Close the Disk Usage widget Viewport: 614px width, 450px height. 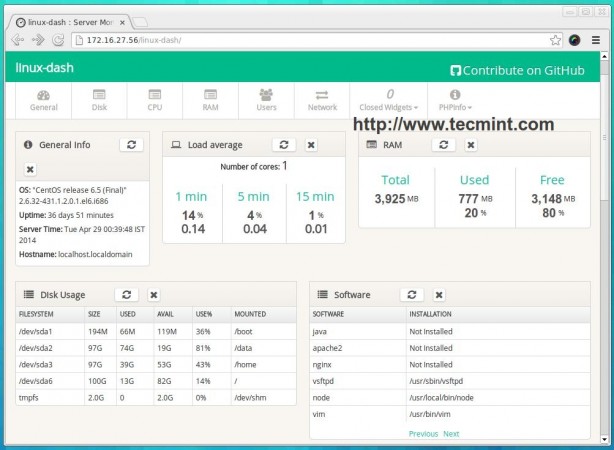click(153, 294)
